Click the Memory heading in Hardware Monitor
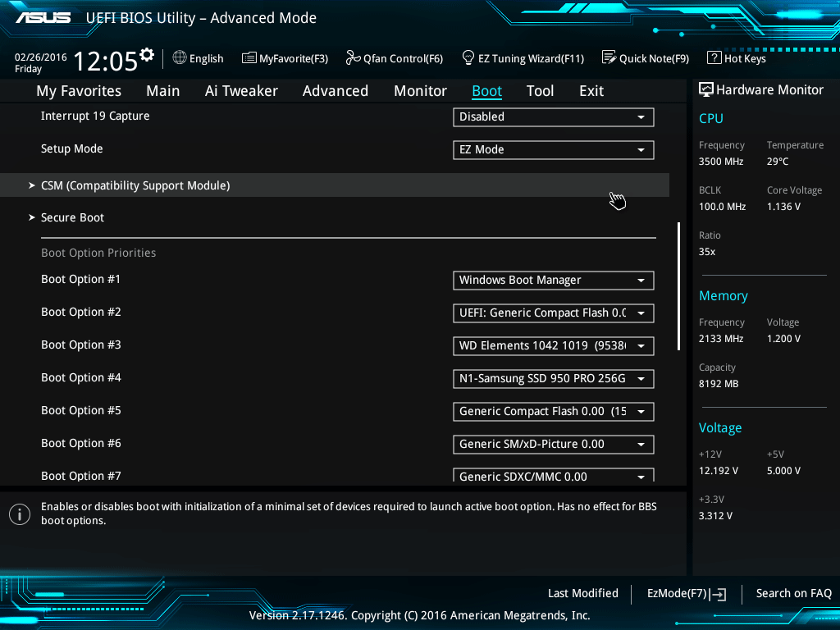Screen dimensions: 840x630 coord(724,295)
